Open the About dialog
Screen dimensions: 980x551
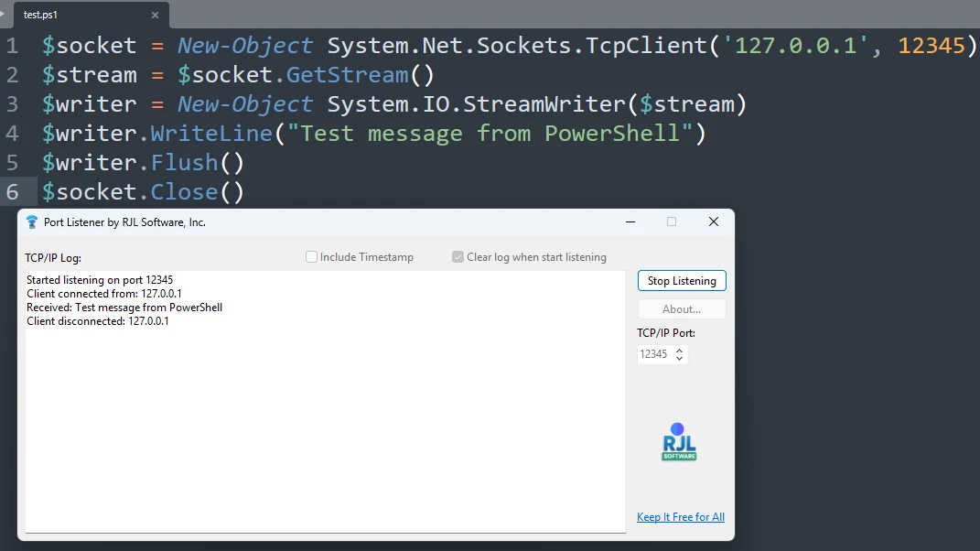[681, 308]
